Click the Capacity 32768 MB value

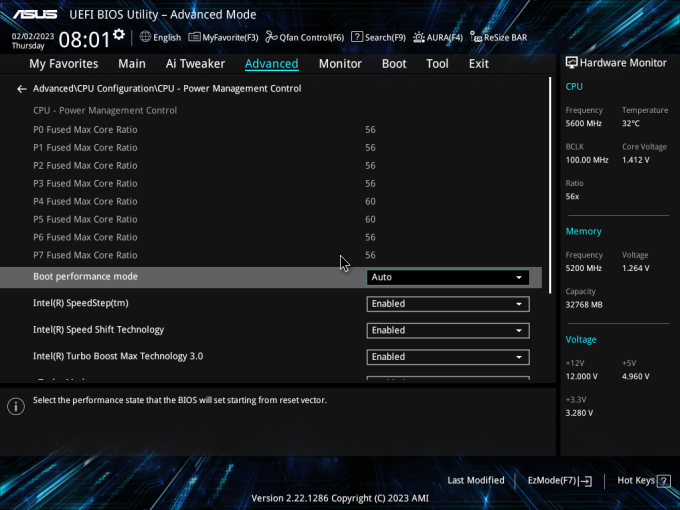[x=584, y=305]
